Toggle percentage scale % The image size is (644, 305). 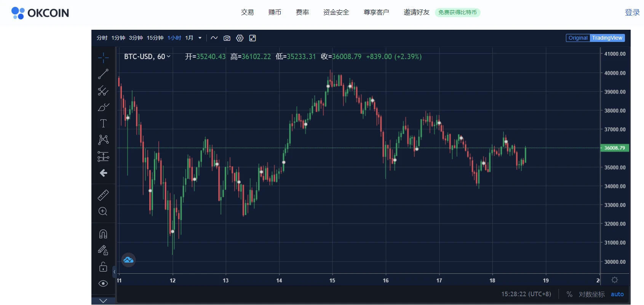coord(569,294)
